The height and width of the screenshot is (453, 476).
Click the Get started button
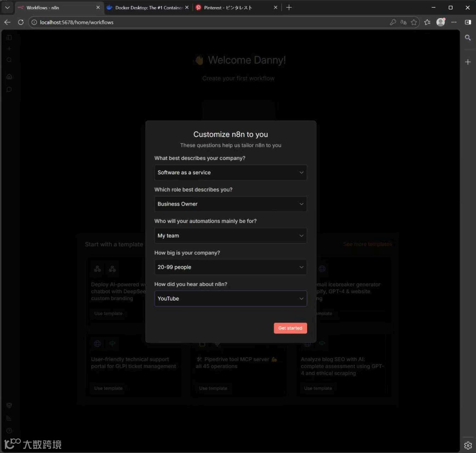(290, 328)
